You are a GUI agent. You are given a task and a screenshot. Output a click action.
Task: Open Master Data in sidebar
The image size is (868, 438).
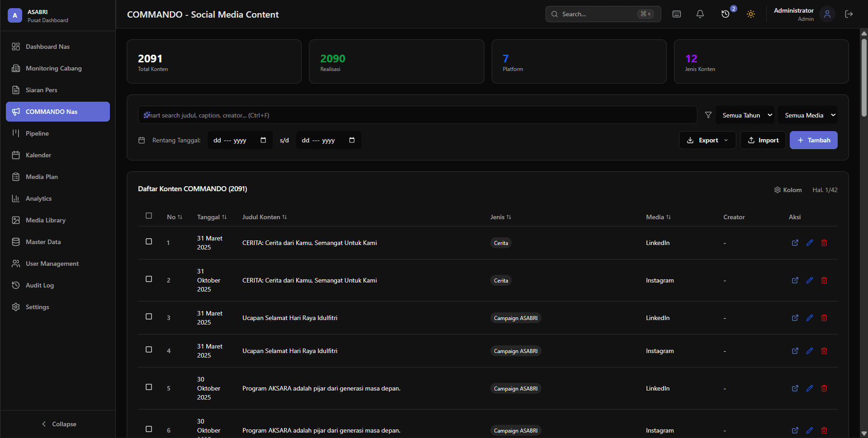58,242
